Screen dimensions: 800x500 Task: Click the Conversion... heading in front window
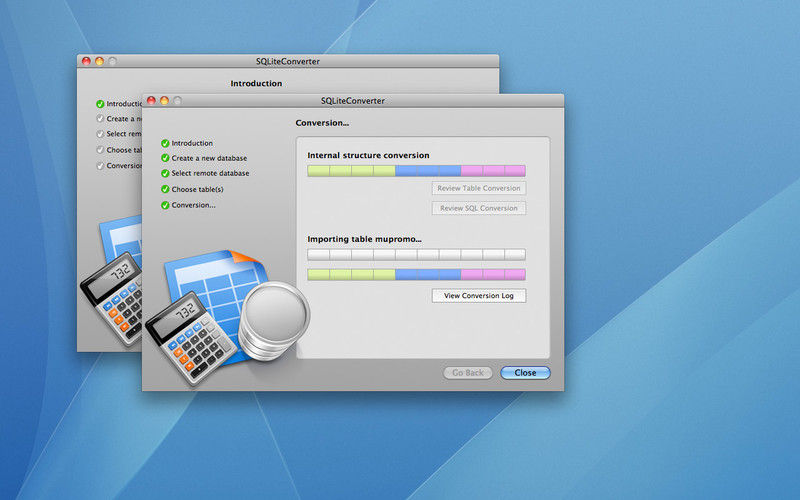coord(322,123)
